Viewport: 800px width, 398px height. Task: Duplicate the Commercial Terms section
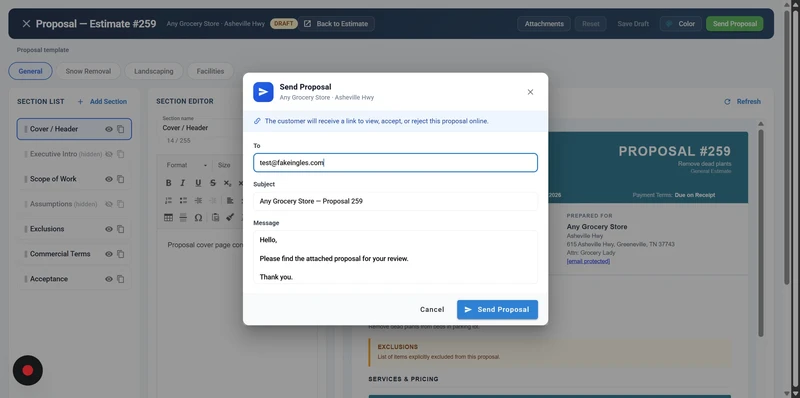(120, 254)
